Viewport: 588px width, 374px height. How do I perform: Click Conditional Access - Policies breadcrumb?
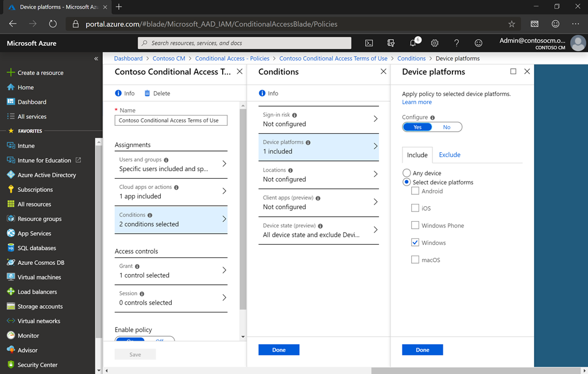pyautogui.click(x=232, y=59)
